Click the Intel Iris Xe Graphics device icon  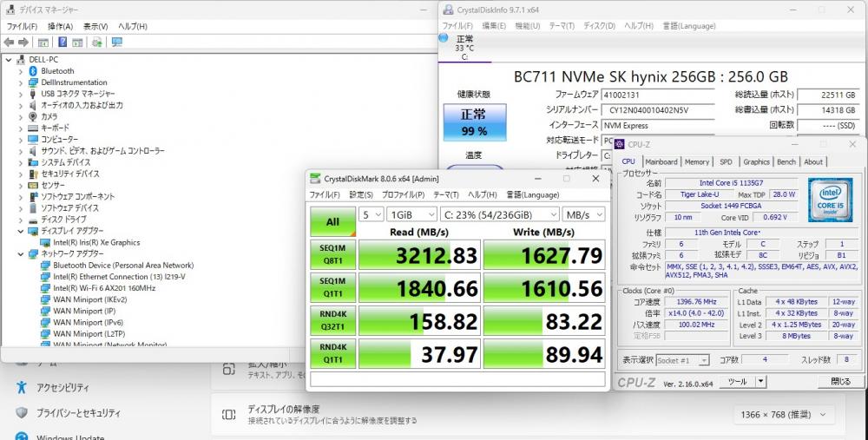point(45,242)
